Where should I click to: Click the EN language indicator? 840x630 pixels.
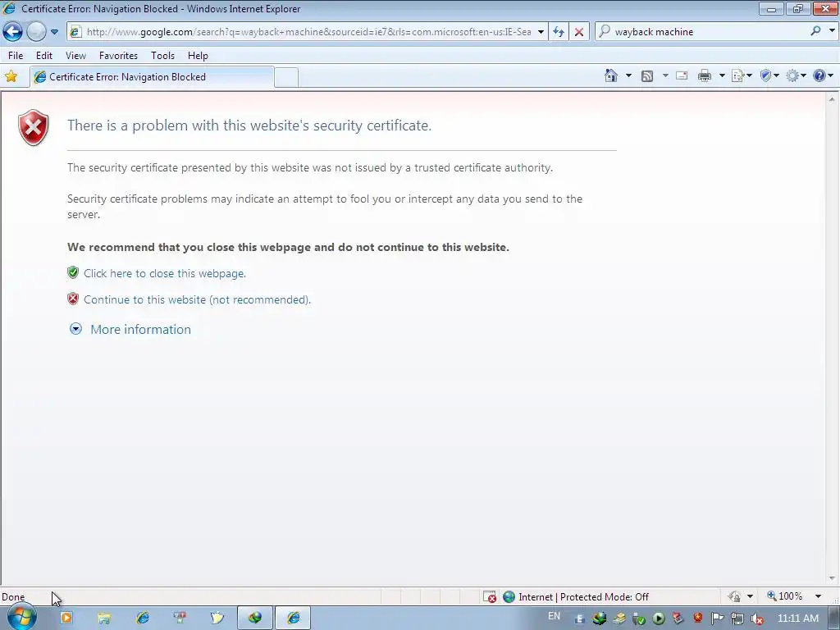[554, 616]
